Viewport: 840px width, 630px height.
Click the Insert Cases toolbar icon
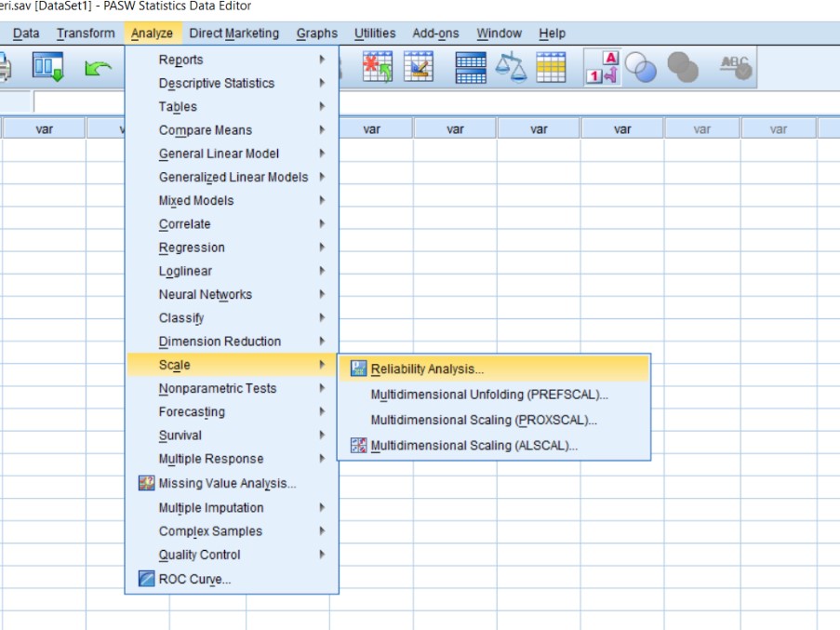[377, 68]
